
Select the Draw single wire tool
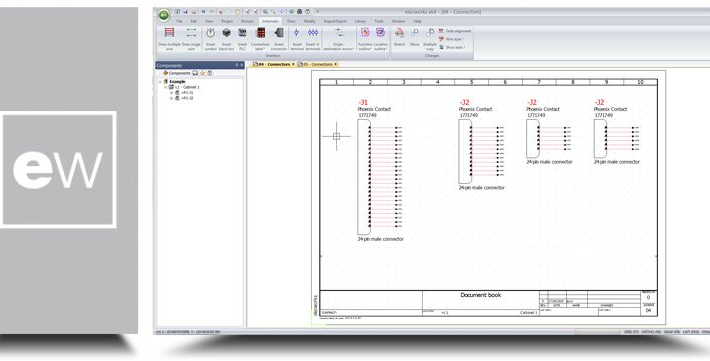pos(191,39)
